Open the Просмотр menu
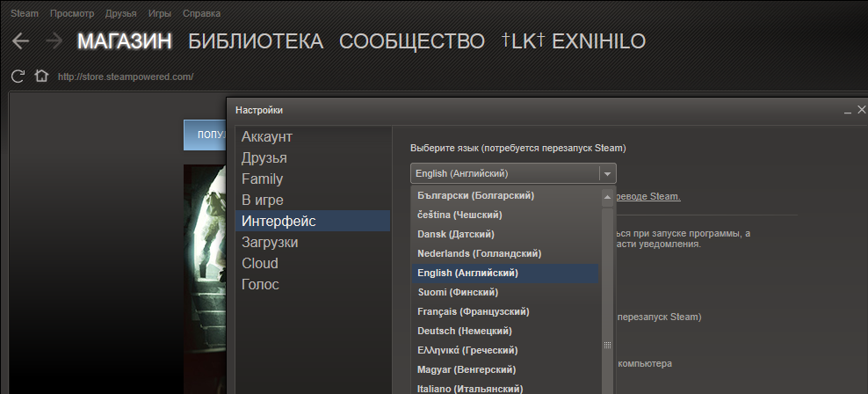 [x=72, y=13]
